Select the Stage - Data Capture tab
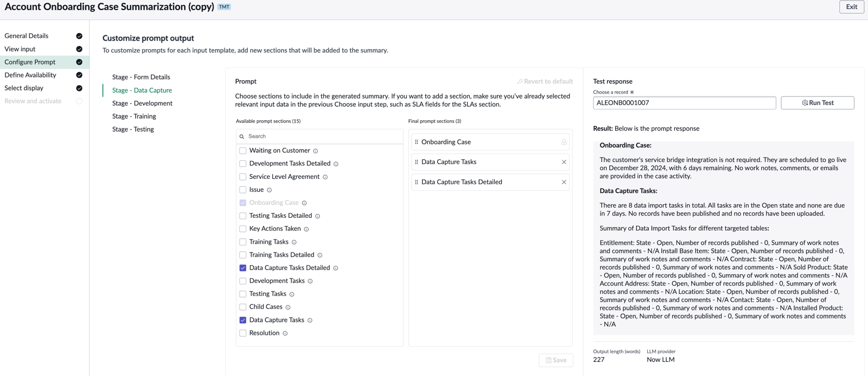This screenshot has height=376, width=868. 142,90
